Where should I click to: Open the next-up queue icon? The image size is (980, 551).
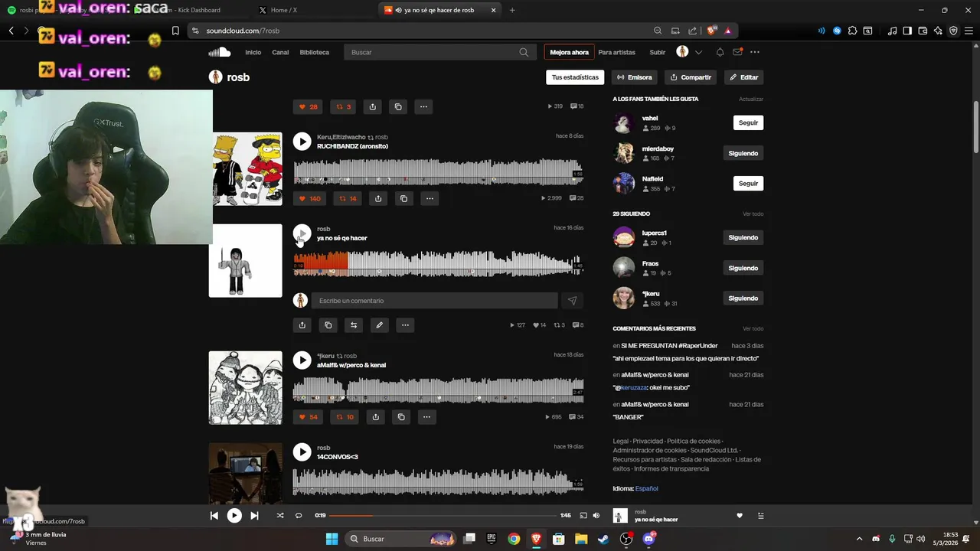(x=760, y=516)
